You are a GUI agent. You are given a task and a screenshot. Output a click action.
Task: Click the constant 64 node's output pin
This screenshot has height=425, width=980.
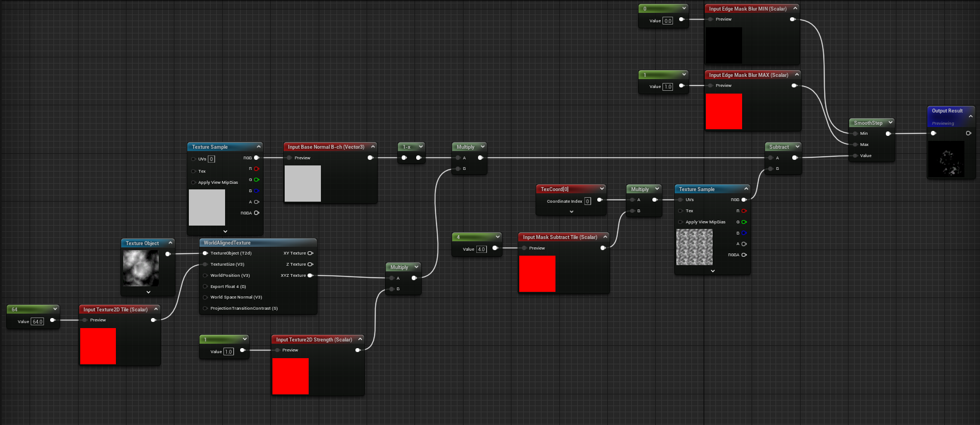coord(52,320)
